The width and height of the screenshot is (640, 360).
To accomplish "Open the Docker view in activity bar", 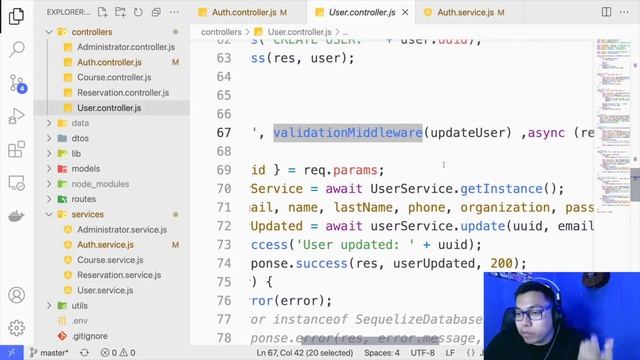I will (16, 216).
